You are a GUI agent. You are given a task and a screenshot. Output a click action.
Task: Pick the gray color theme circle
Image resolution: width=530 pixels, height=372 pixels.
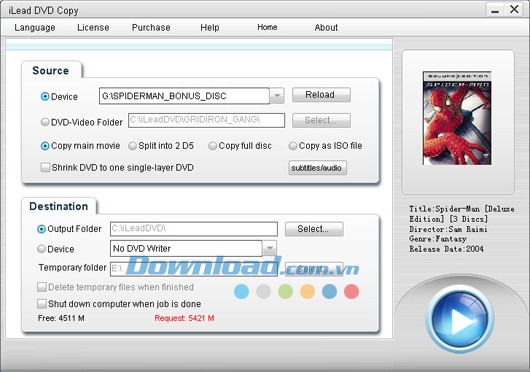click(263, 291)
